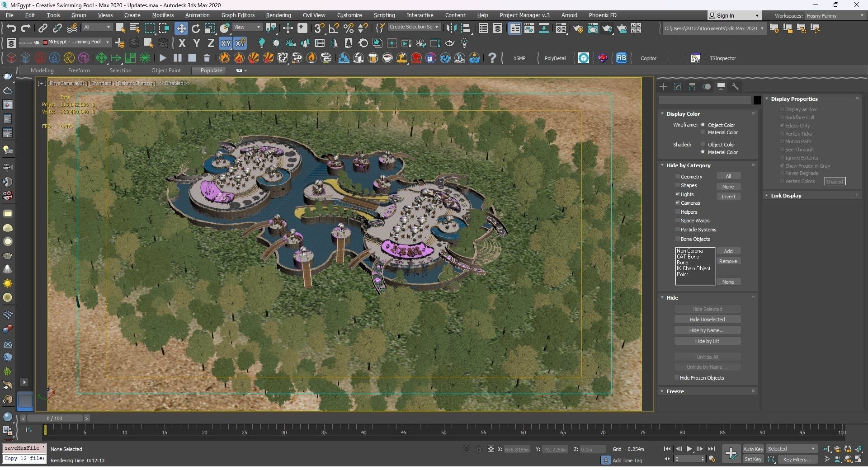Open the Rendering menu
Screen dimensions: 868x470
(278, 15)
